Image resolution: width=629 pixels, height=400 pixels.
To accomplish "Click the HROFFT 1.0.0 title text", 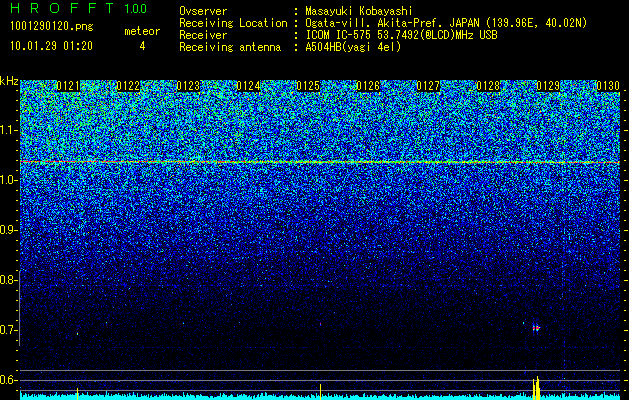I will click(78, 8).
